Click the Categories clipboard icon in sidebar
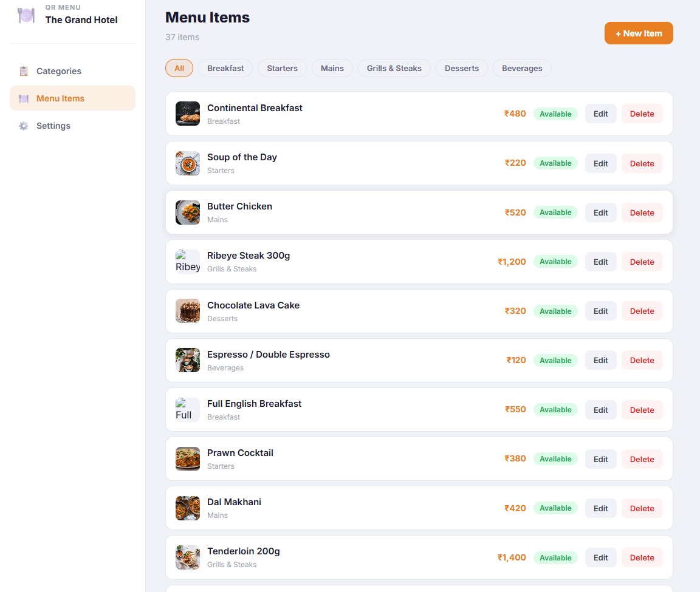700x592 pixels. tap(24, 71)
